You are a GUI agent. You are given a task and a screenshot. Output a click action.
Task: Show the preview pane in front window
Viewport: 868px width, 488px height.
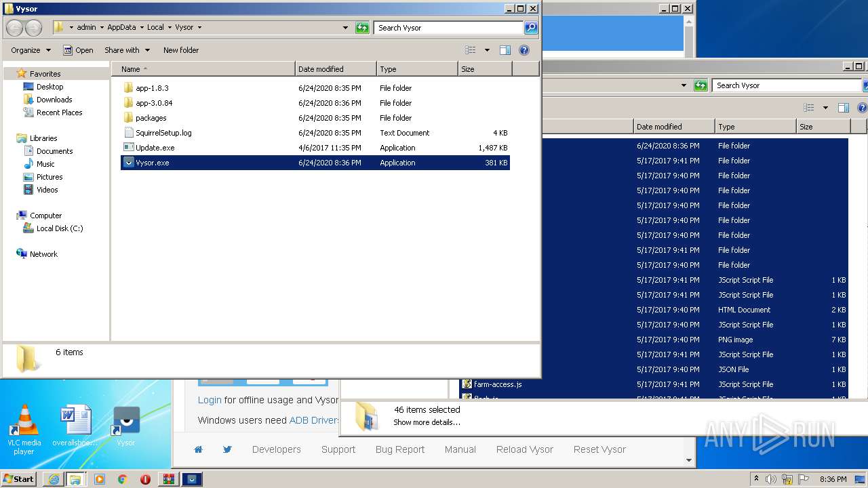505,50
